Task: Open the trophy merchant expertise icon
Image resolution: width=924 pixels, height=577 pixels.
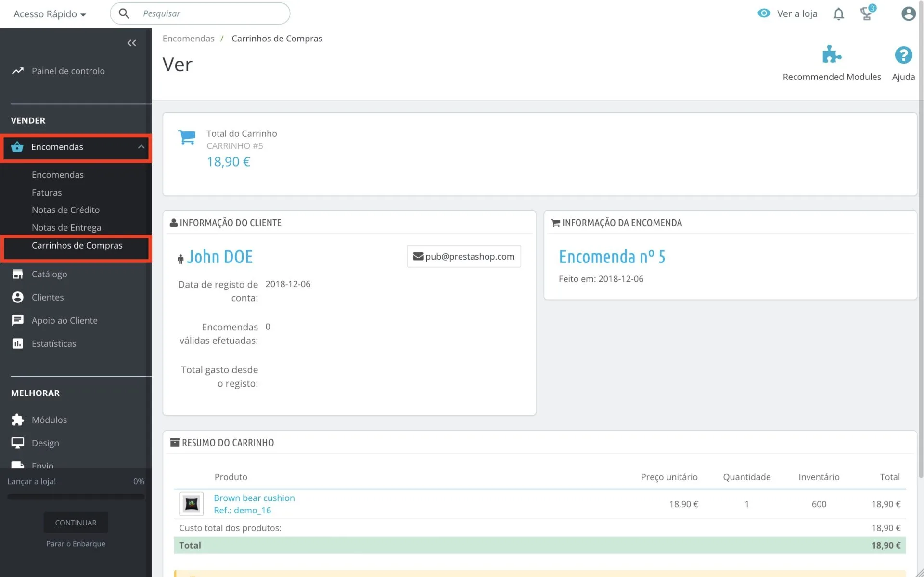Action: pos(866,13)
